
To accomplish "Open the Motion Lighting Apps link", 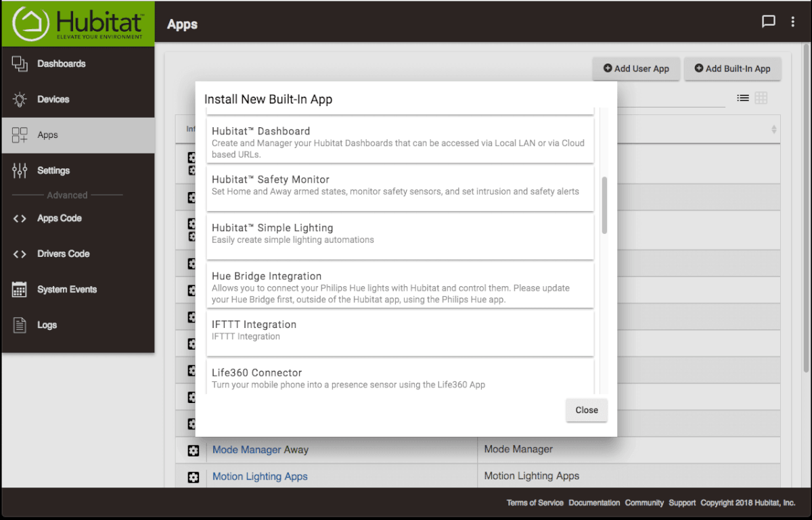I will click(260, 477).
